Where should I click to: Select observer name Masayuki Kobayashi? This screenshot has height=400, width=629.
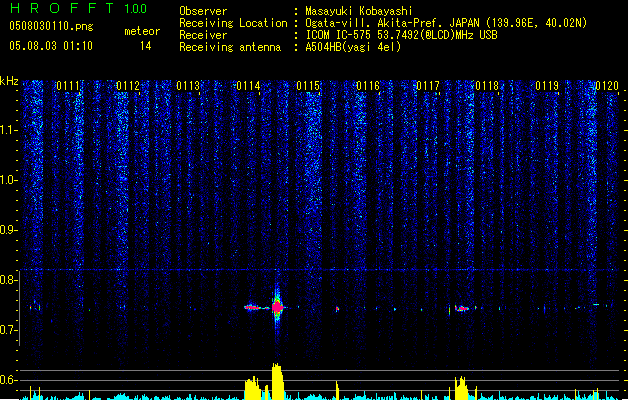[x=359, y=11]
